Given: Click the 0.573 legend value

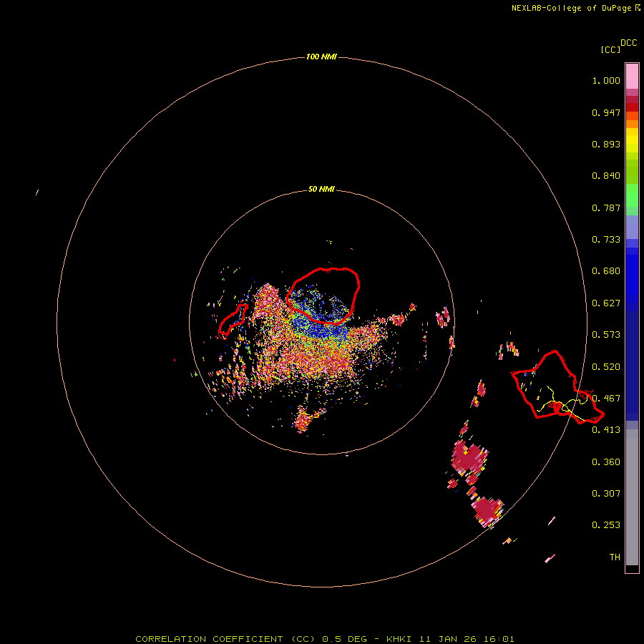Looking at the screenshot, I should pos(606,335).
